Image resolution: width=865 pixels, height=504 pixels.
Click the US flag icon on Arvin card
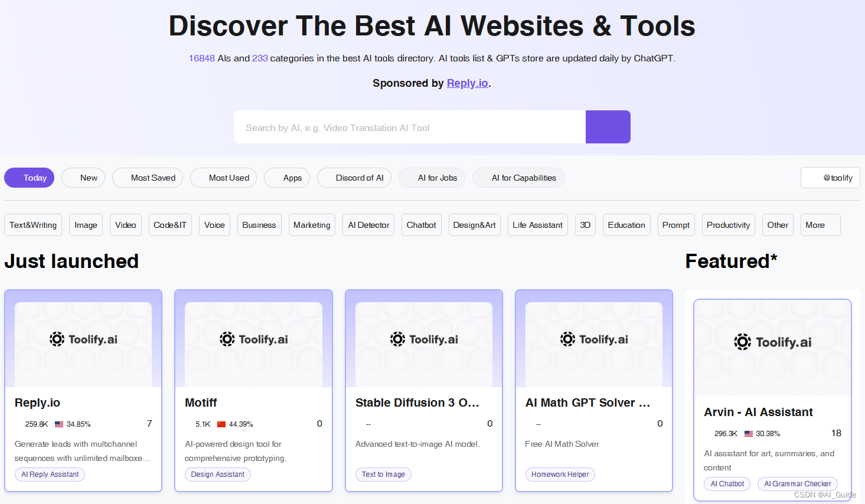pyautogui.click(x=749, y=434)
